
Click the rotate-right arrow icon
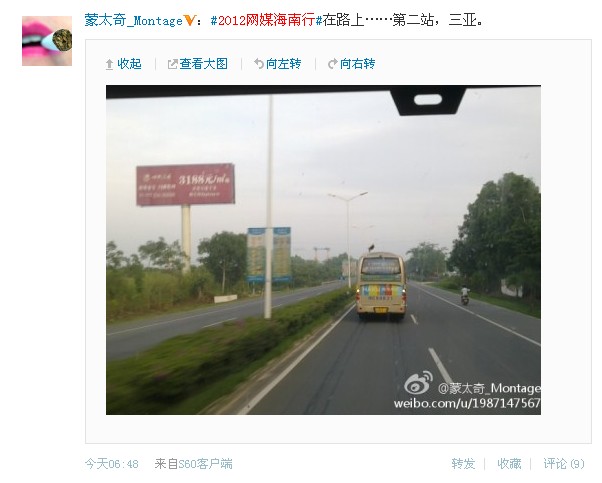click(332, 64)
